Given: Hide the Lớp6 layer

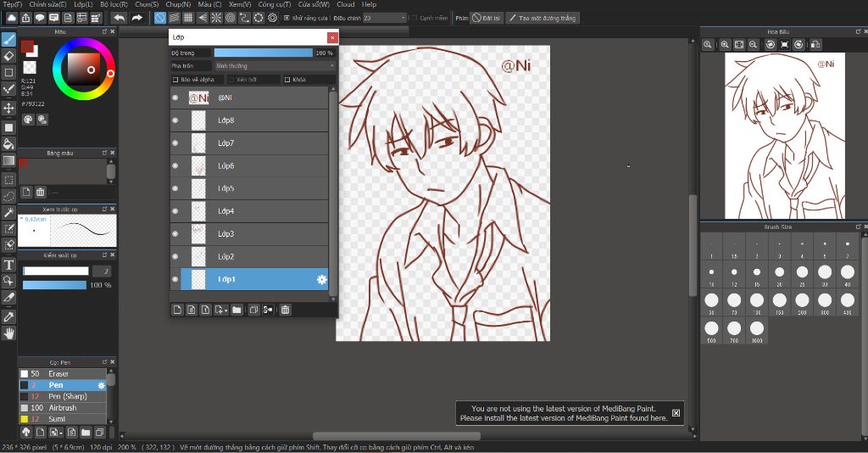Looking at the screenshot, I should pyautogui.click(x=175, y=165).
